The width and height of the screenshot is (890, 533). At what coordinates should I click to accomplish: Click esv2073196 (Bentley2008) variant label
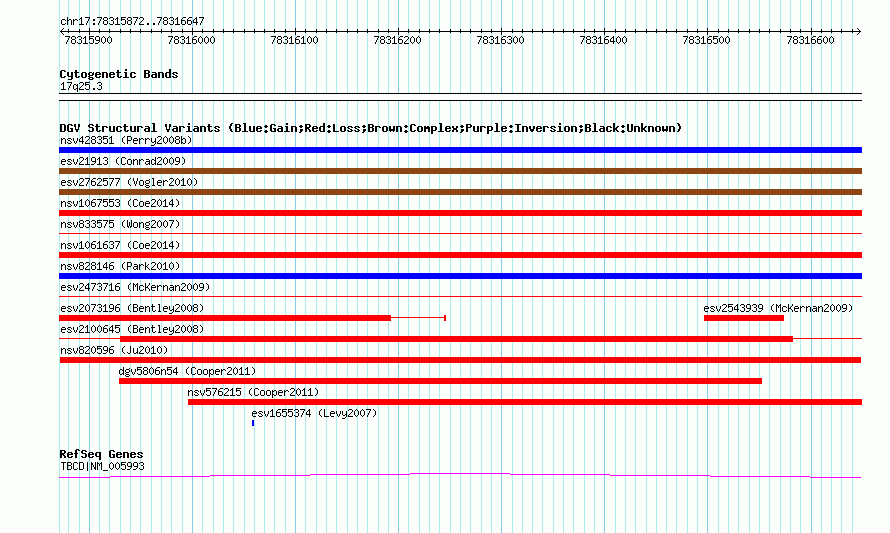(x=132, y=308)
